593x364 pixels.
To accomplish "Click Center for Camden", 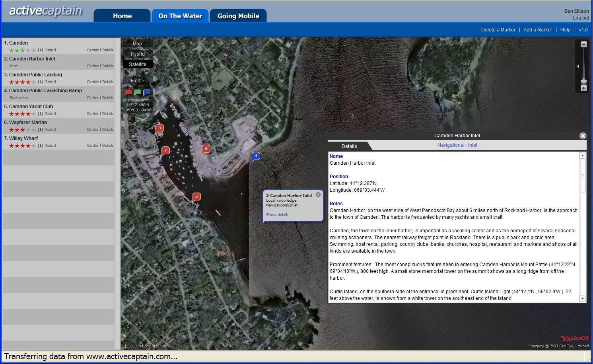I will (93, 50).
